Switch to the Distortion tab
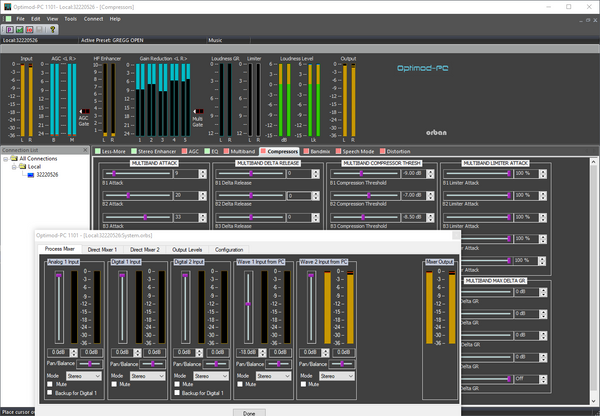This screenshot has height=416, width=600. (x=395, y=151)
